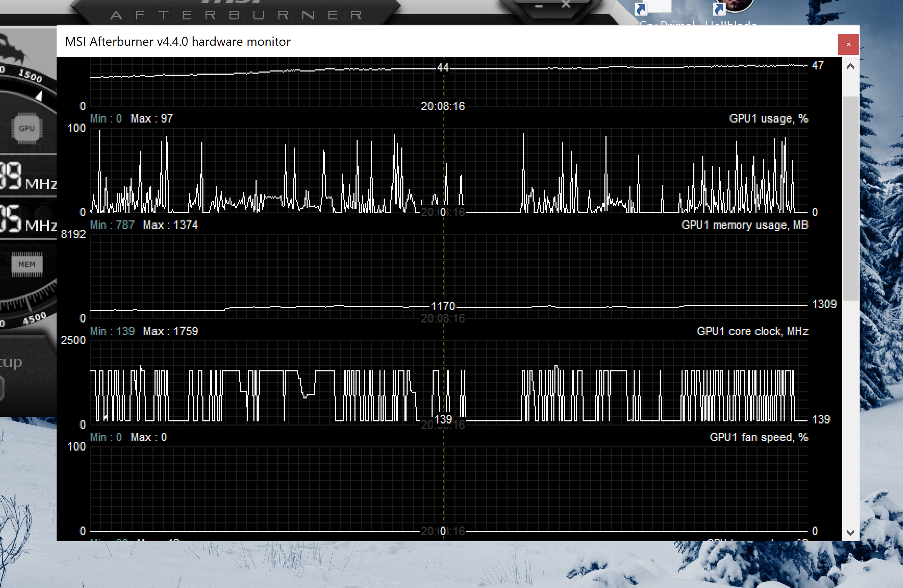Screen dimensions: 903x588
Task: Close Afterburner with the skin X button
Action: coord(566,5)
